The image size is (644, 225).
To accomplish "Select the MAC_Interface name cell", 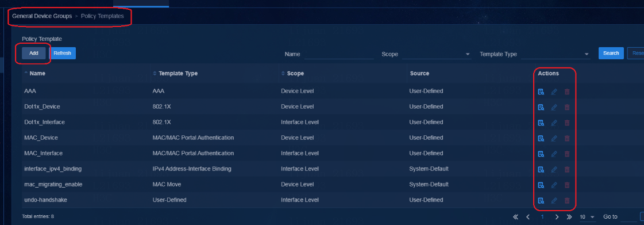I will click(43, 153).
